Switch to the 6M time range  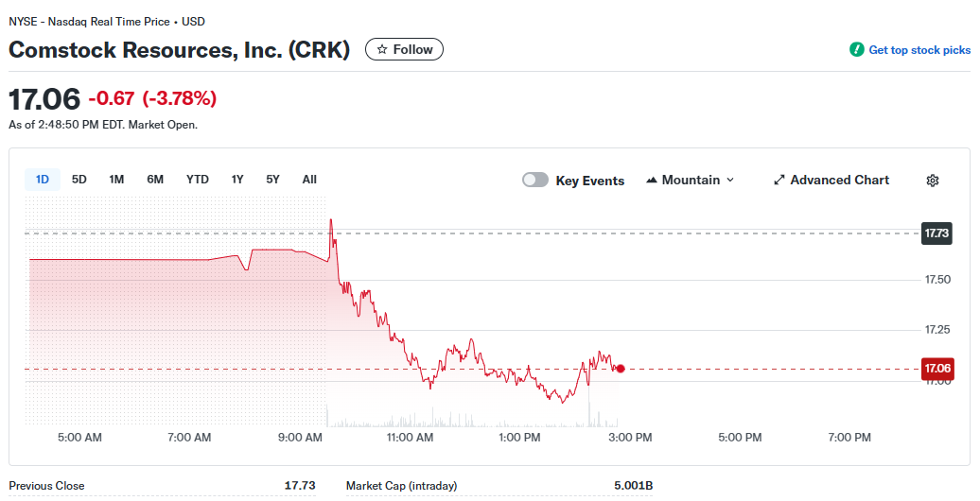pos(155,180)
